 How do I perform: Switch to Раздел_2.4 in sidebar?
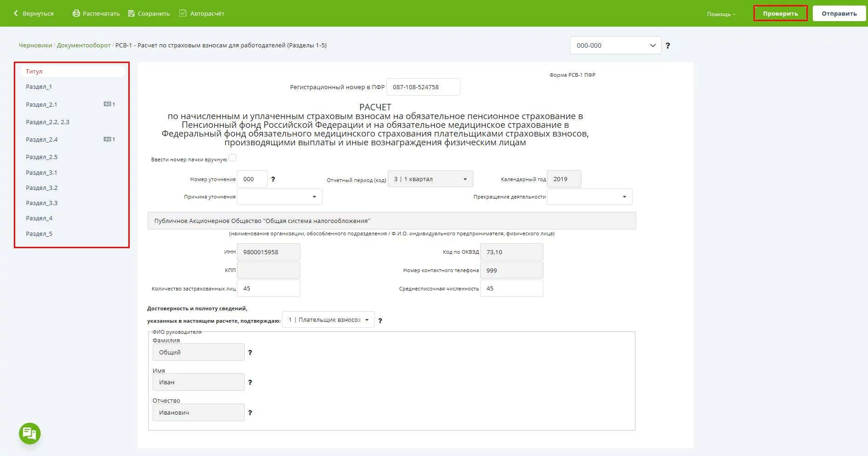click(42, 139)
